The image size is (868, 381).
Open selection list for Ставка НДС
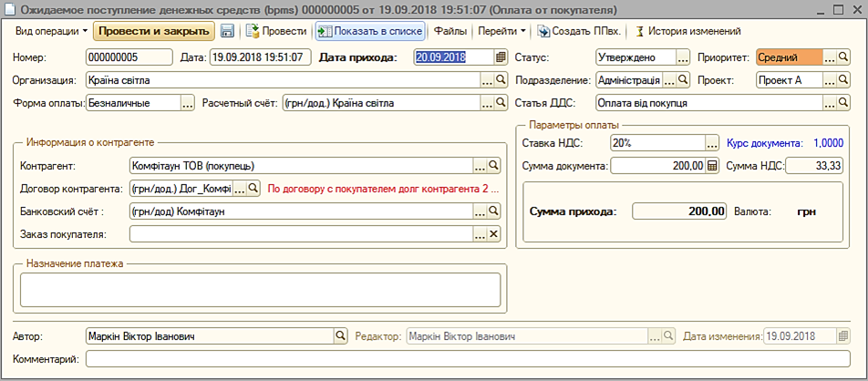(713, 143)
